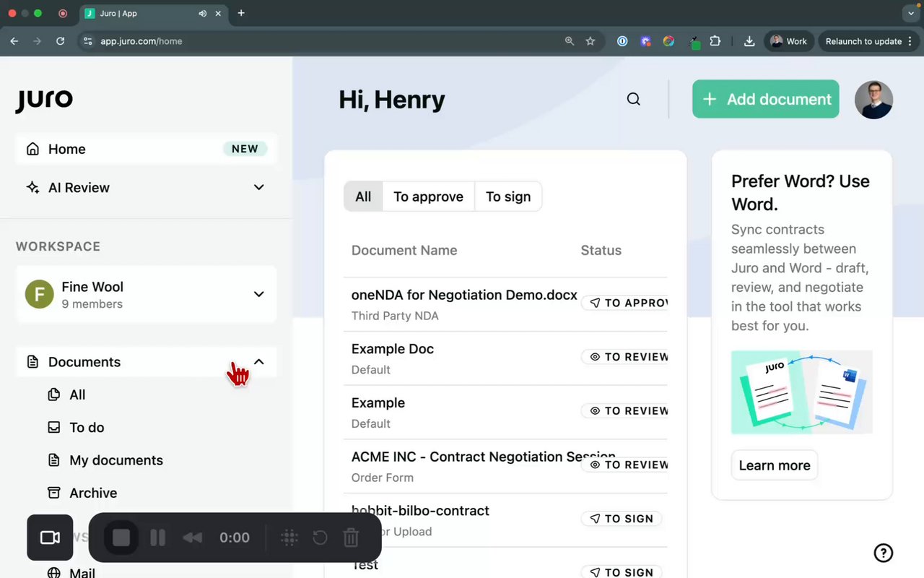The width and height of the screenshot is (924, 578).
Task: Click the Documents file icon
Action: coord(32,362)
